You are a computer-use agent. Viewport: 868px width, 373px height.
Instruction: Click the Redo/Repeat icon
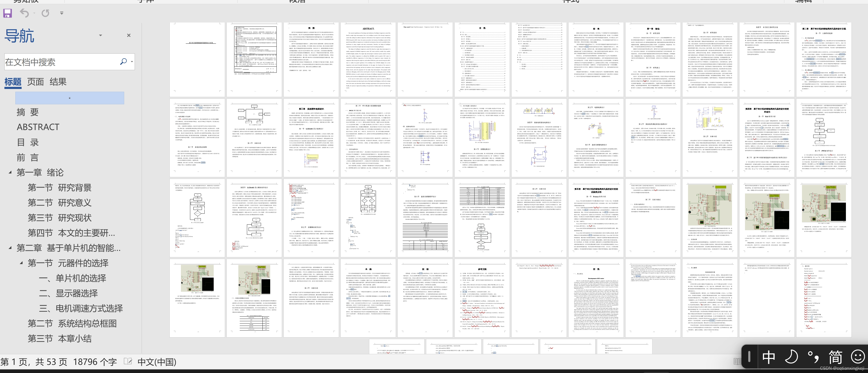click(x=45, y=13)
